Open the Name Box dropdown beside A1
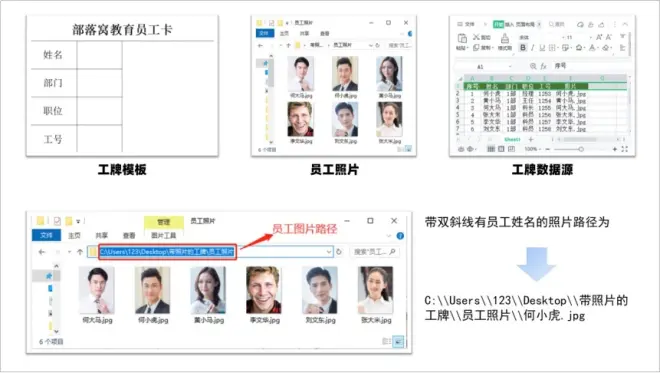Image resolution: width=660 pixels, height=373 pixels. 510,66
